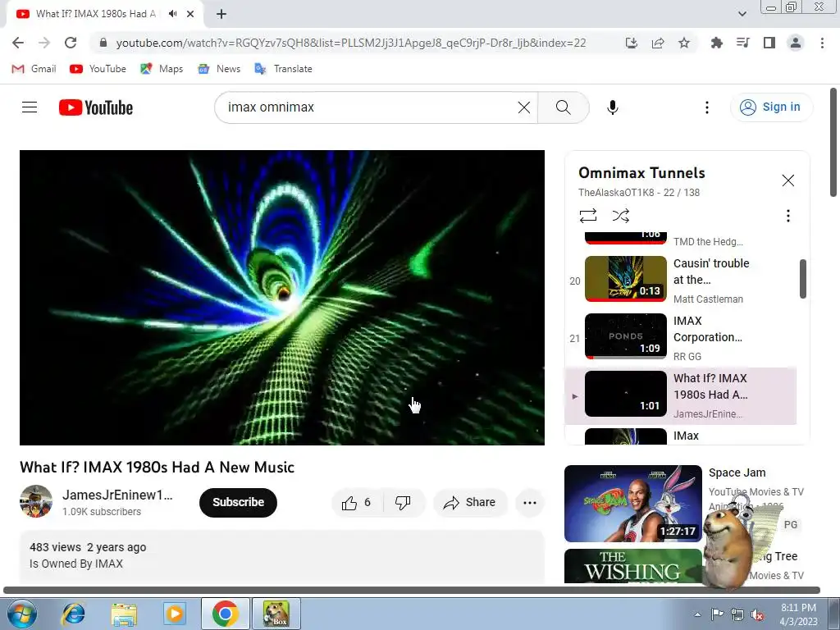This screenshot has width=840, height=630.
Task: Open Windows Explorer from taskbar
Action: click(x=124, y=614)
